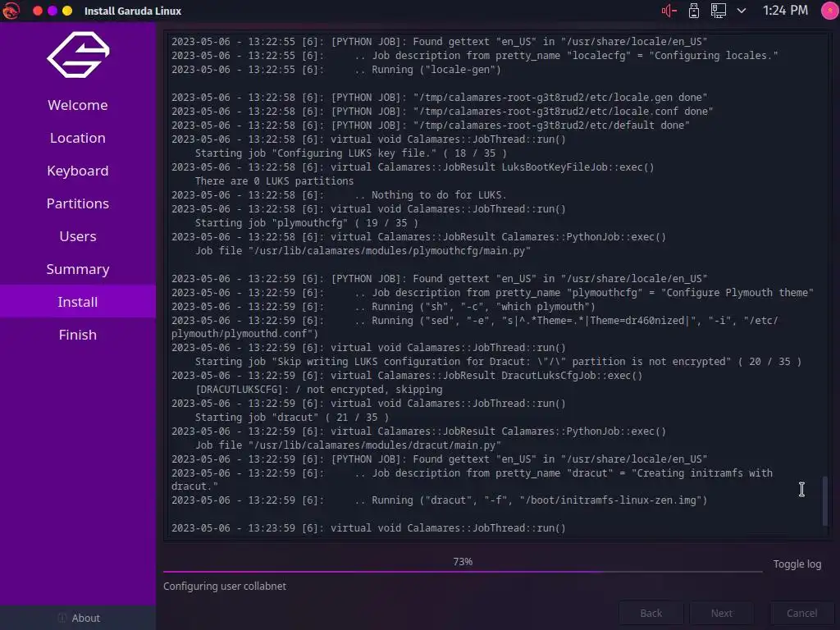Select the Partitions step in sidebar
This screenshot has height=630, width=840.
[x=78, y=203]
